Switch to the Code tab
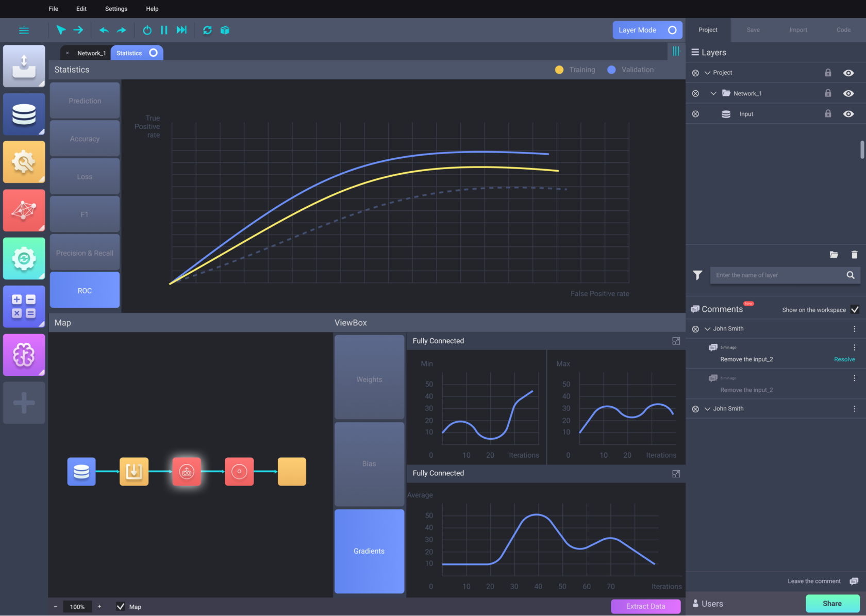Screen dimensions: 866x616 [x=843, y=30]
